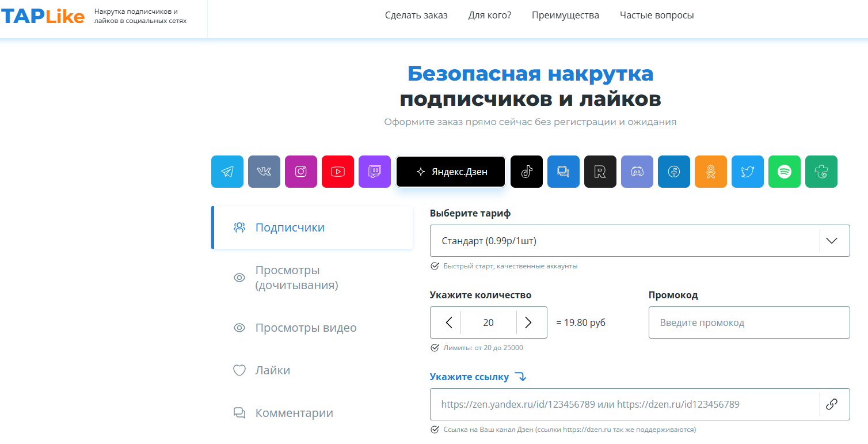Open the Выберите тариф dropdown
The width and height of the screenshot is (868, 444).
640,241
